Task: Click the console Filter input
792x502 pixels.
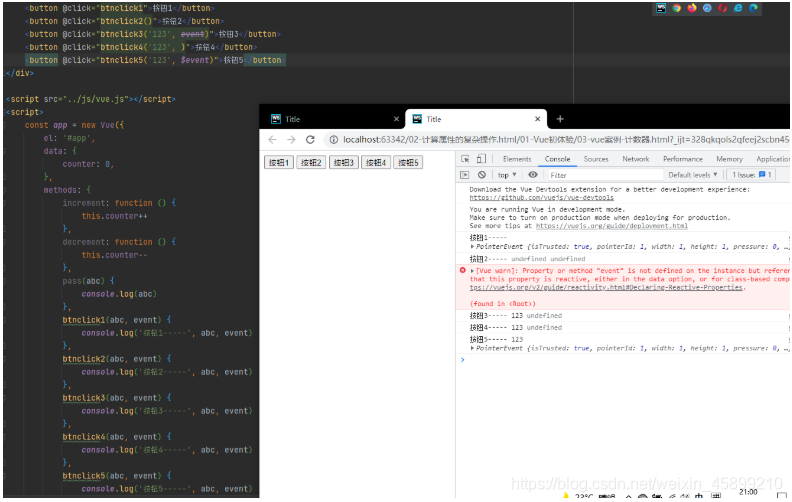Action: point(605,175)
